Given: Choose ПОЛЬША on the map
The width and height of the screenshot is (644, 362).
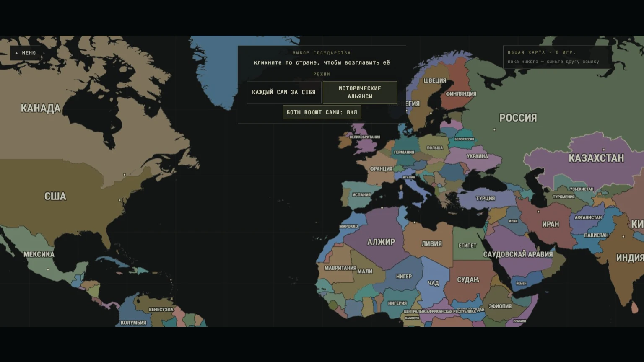Looking at the screenshot, I should coord(435,148).
